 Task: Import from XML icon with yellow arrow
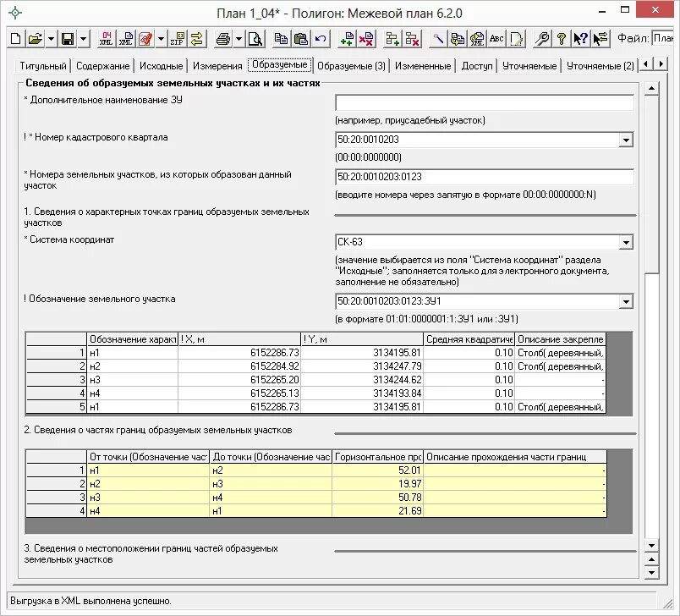pos(477,39)
